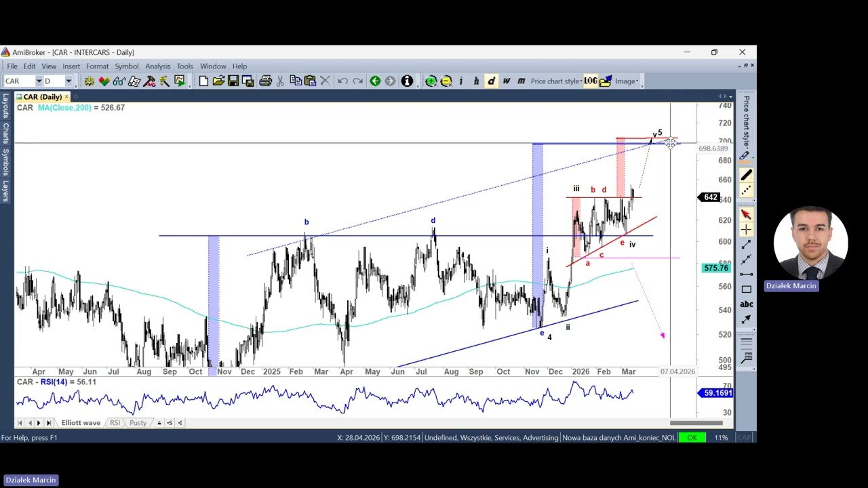Pick the drawing color pencil swatch
Image resolution: width=868 pixels, height=488 pixels.
coord(745,156)
